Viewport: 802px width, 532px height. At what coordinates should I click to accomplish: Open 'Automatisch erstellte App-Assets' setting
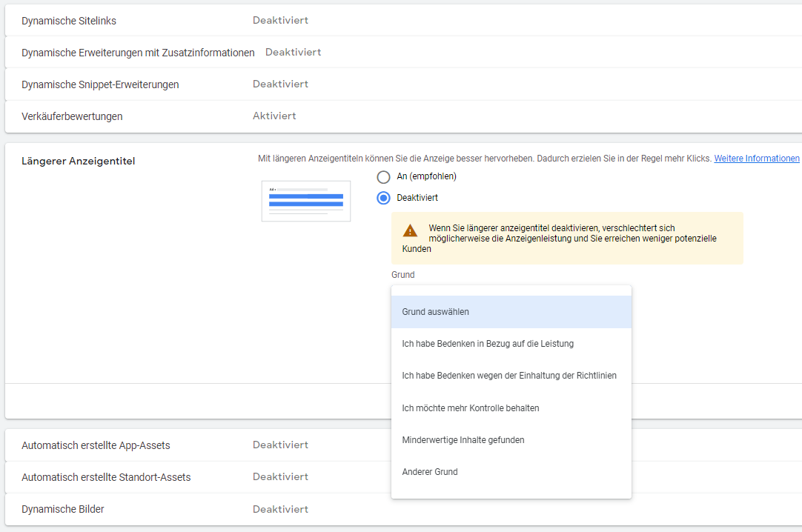(x=96, y=445)
